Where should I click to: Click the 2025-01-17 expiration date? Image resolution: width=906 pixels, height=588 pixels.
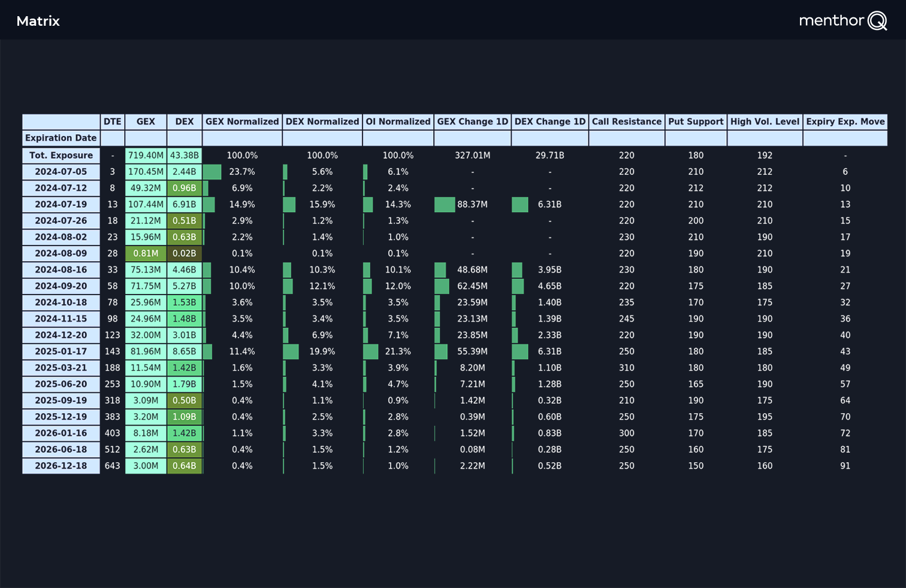[61, 351]
